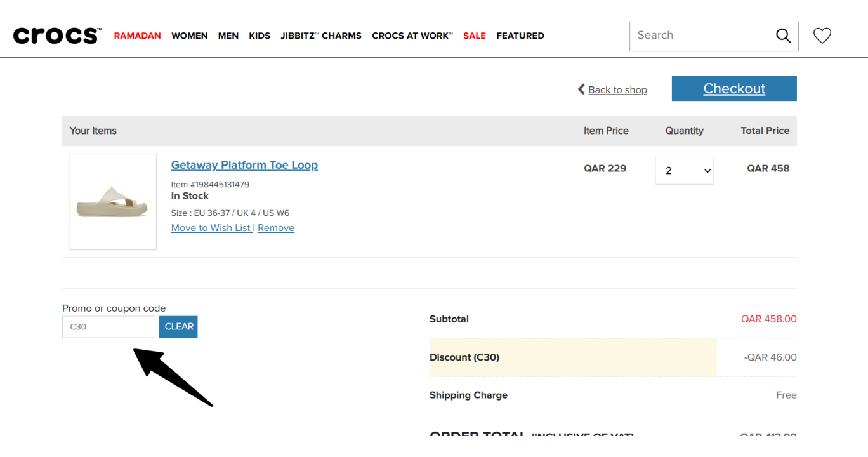Open the Jibbitz Charms menu
Viewport: 868px width, 457px height.
pos(321,36)
